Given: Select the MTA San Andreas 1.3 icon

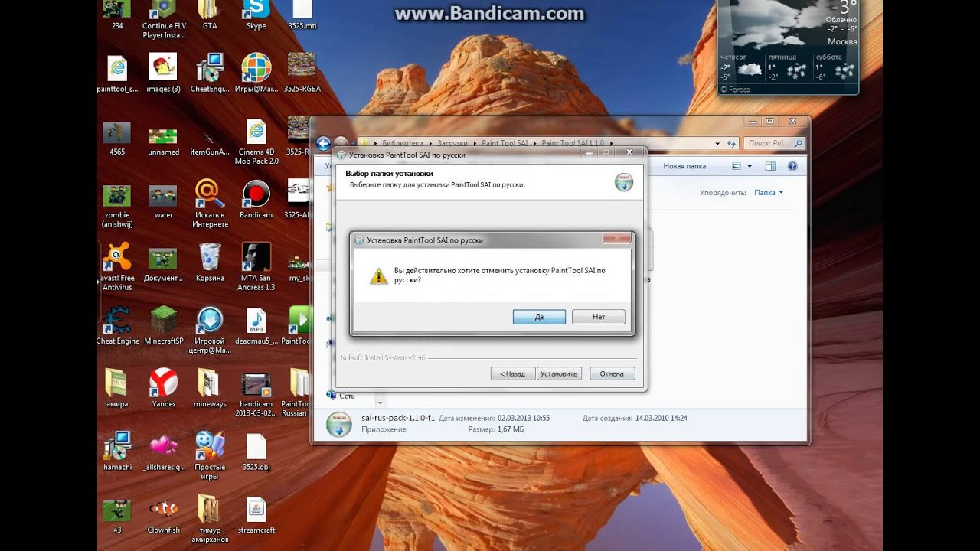Looking at the screenshot, I should pos(256,267).
